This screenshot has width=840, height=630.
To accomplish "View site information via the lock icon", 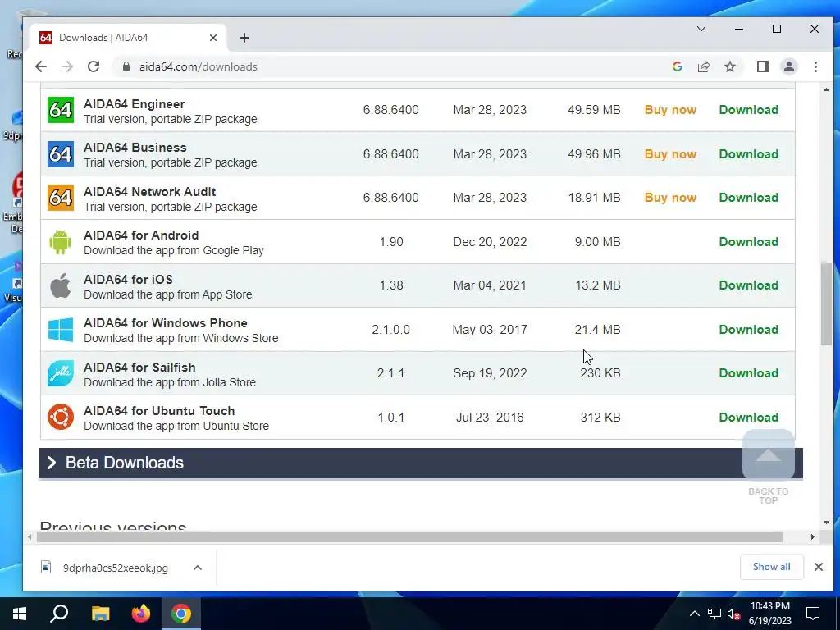I will click(126, 66).
